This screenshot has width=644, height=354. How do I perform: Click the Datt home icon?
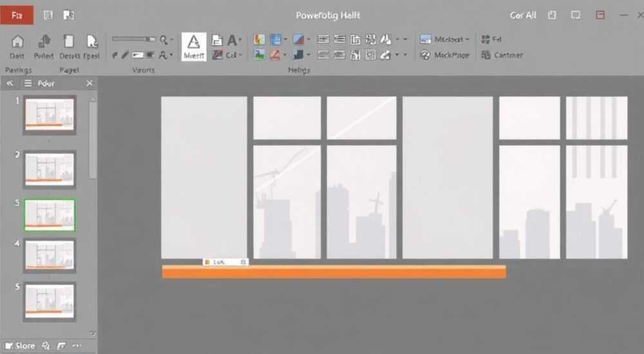point(17,47)
